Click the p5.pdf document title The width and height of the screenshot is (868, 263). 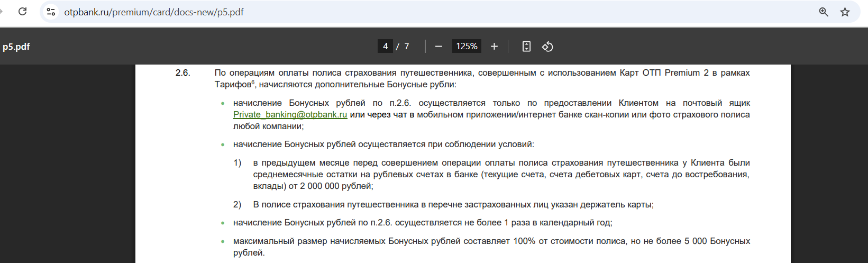(16, 47)
